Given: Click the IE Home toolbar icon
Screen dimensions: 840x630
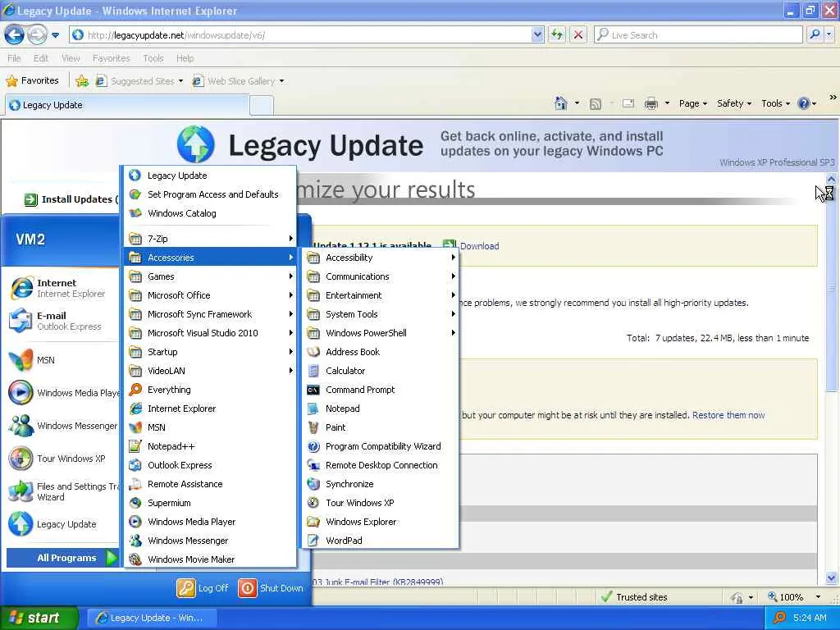Looking at the screenshot, I should [x=561, y=103].
